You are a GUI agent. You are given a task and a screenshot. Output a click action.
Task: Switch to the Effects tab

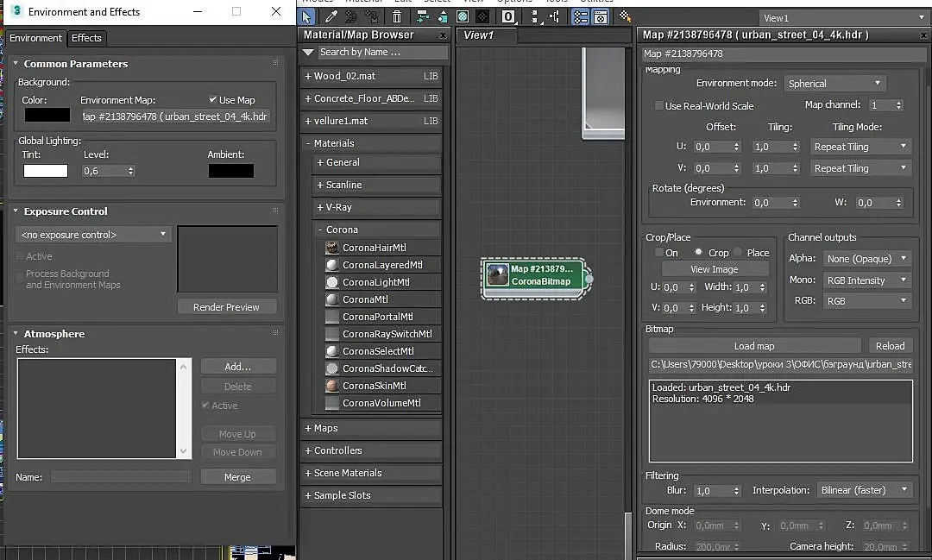pos(86,38)
